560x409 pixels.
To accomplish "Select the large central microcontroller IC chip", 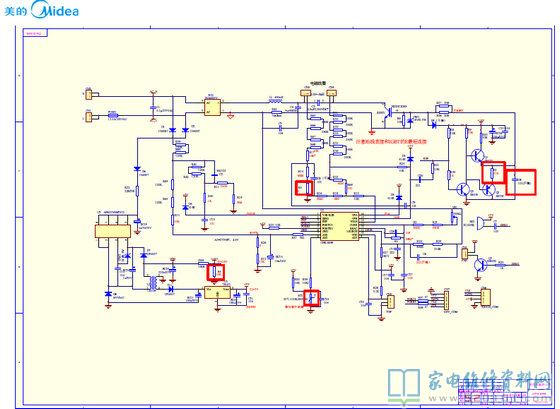I will [339, 226].
